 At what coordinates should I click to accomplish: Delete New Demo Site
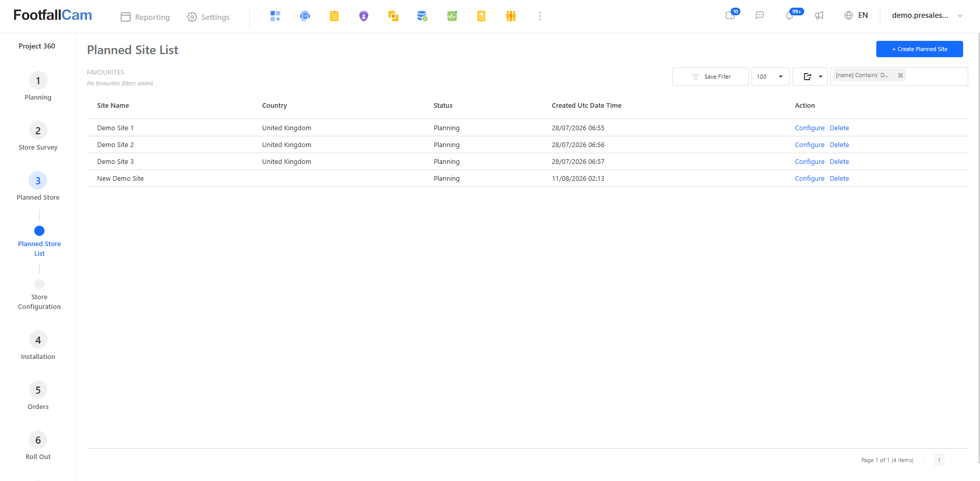[x=839, y=179]
